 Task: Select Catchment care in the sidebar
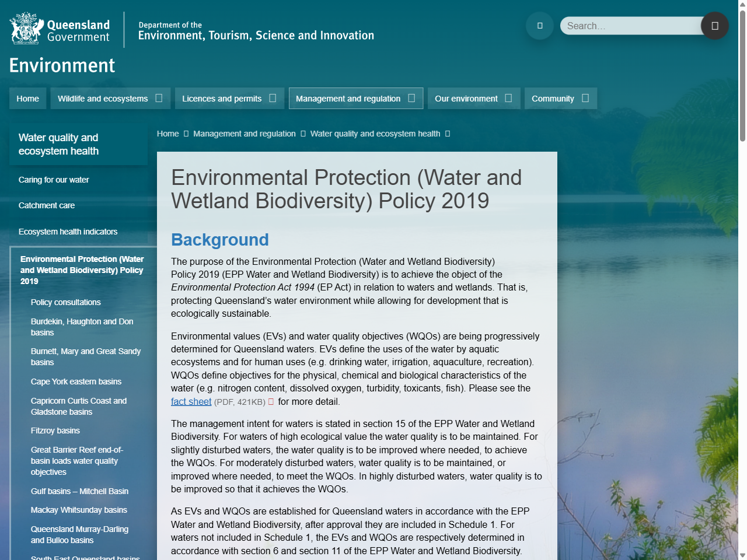pyautogui.click(x=47, y=205)
